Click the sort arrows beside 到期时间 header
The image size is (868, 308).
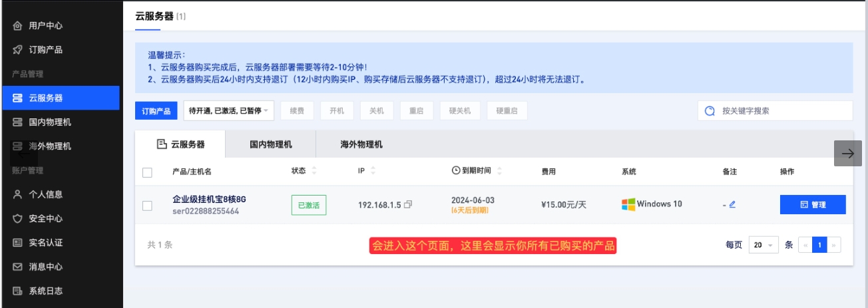pos(499,171)
